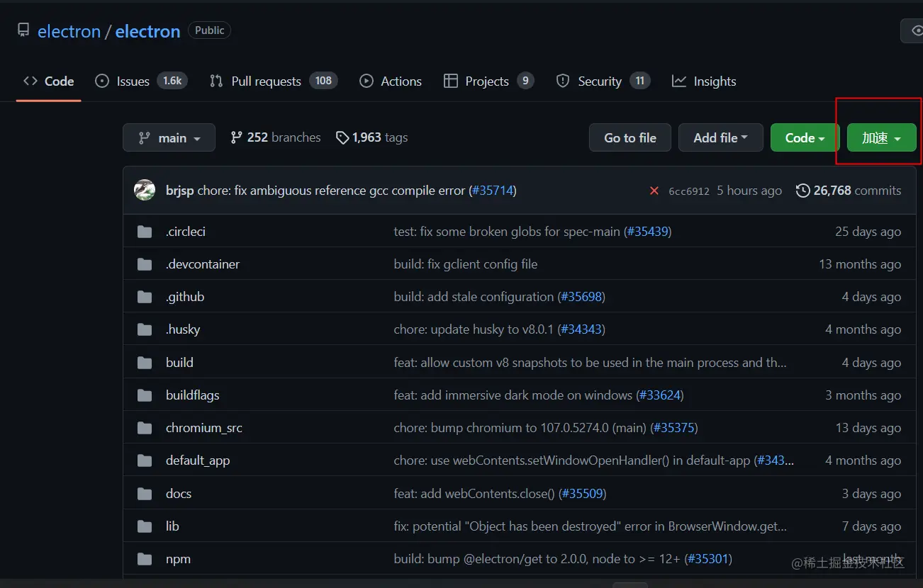This screenshot has width=923, height=588.
Task: View the 26,768 commits history
Action: [849, 191]
